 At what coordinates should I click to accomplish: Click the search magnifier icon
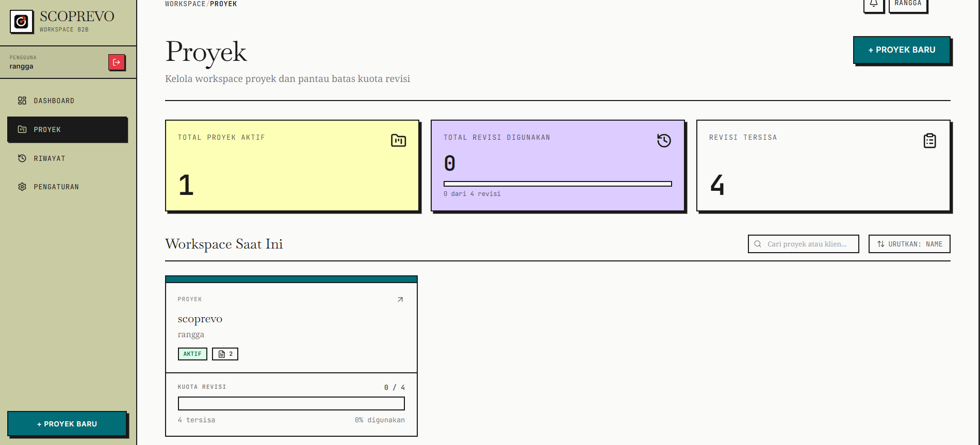point(758,244)
